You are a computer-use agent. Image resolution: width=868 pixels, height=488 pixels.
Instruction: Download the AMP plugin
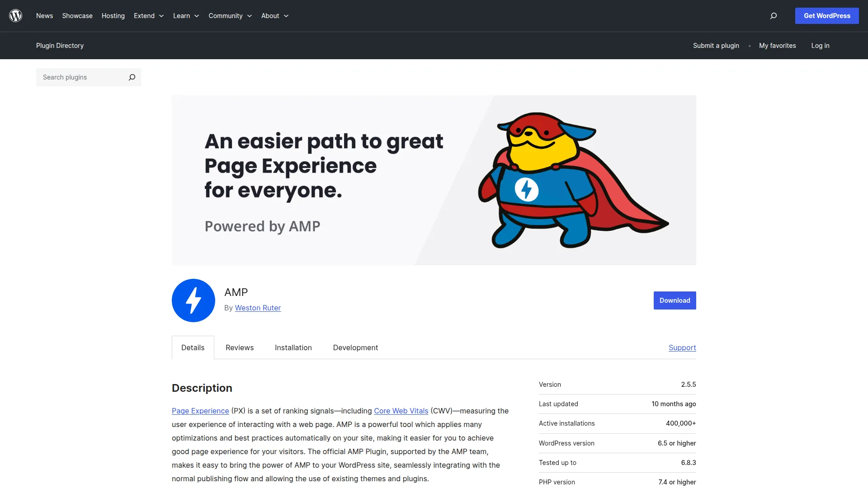coord(675,300)
